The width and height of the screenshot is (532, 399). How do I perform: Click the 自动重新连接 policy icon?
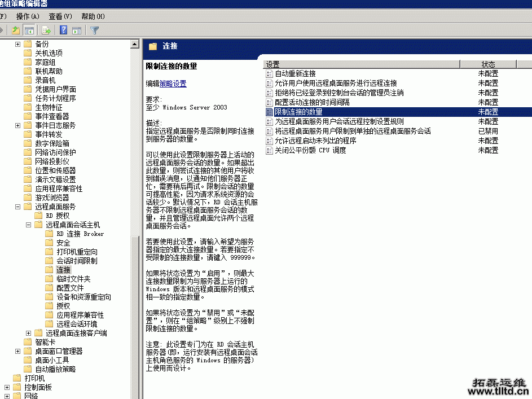pos(269,73)
